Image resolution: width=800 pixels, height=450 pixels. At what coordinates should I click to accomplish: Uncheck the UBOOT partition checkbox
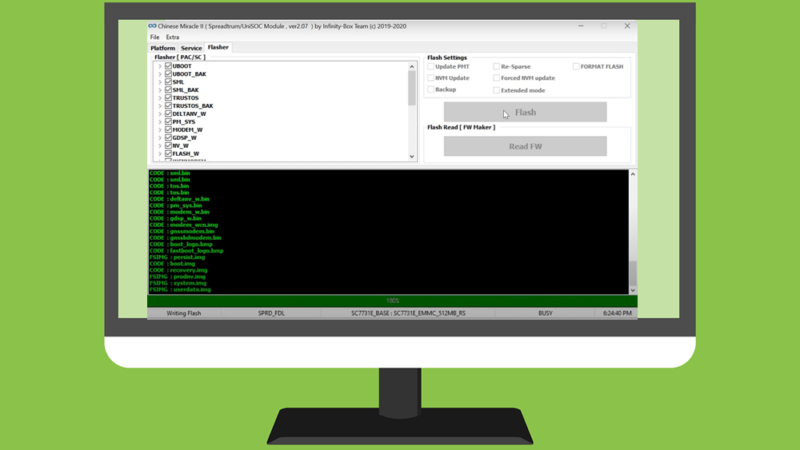tap(168, 66)
